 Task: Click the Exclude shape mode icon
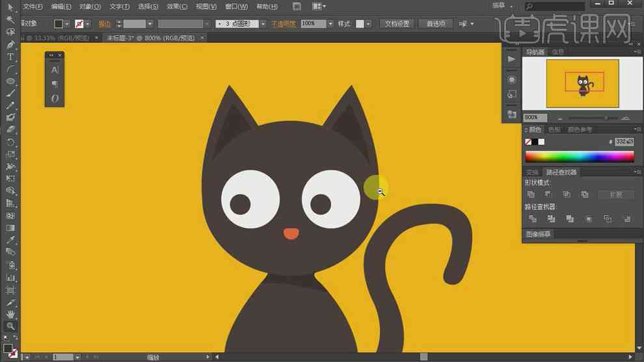coord(585,194)
